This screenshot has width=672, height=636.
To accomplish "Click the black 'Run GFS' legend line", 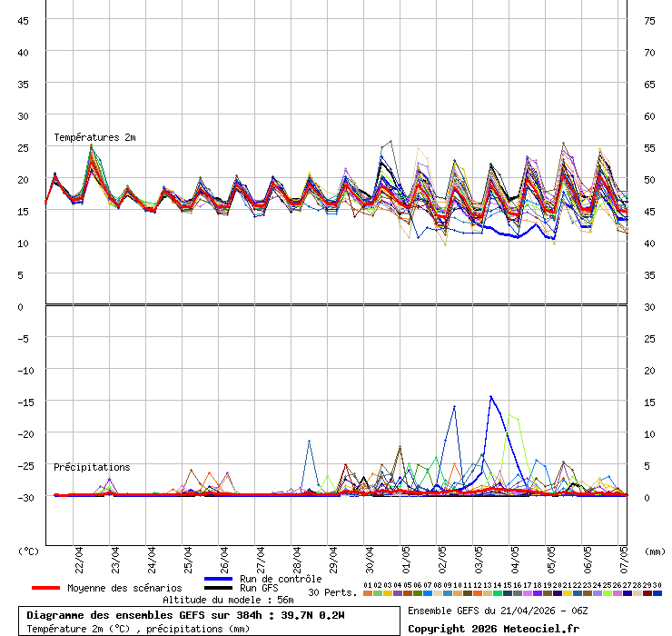I will coord(219,588).
